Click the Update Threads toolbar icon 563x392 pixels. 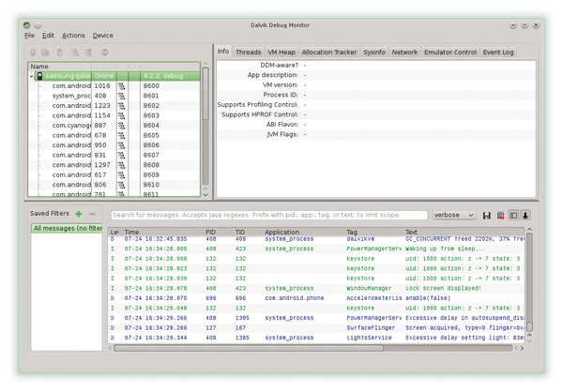tap(75, 53)
